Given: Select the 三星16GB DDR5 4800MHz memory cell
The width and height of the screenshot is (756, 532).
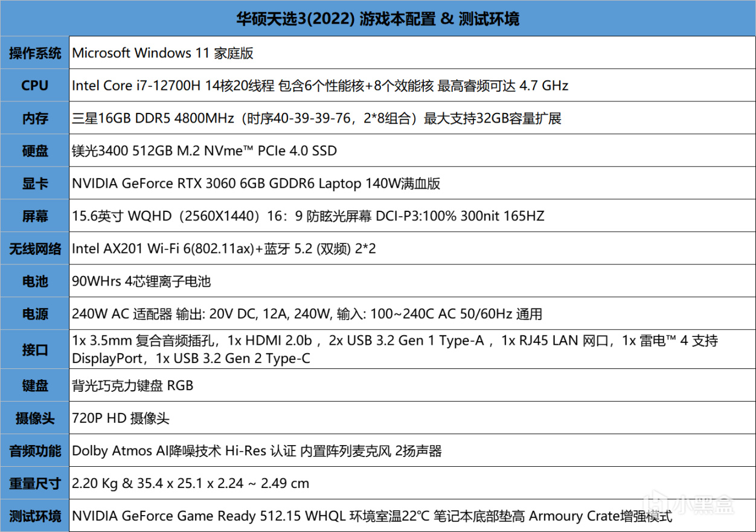Looking at the screenshot, I should point(412,118).
